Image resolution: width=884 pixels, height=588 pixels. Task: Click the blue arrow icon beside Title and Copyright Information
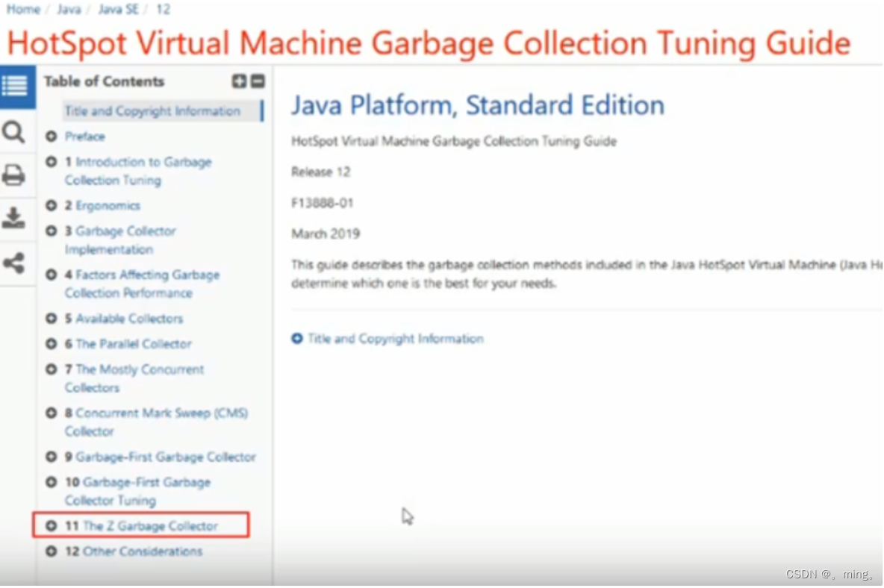297,339
